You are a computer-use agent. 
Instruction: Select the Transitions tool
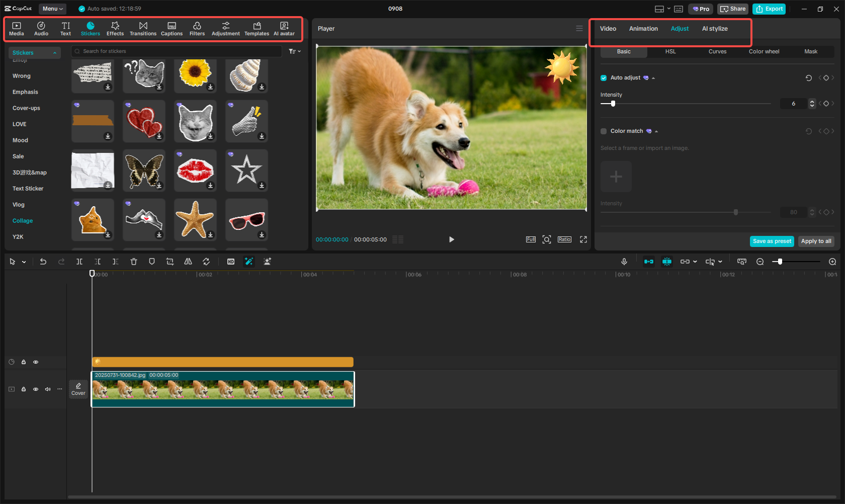tap(143, 28)
